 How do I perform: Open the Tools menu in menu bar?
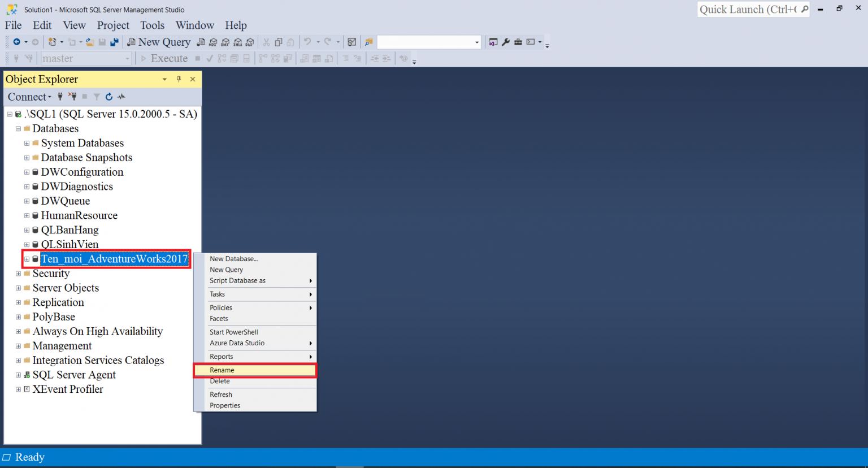tap(152, 25)
